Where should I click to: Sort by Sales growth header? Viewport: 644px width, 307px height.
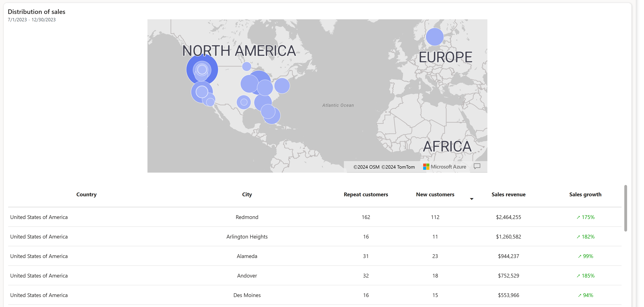point(585,194)
